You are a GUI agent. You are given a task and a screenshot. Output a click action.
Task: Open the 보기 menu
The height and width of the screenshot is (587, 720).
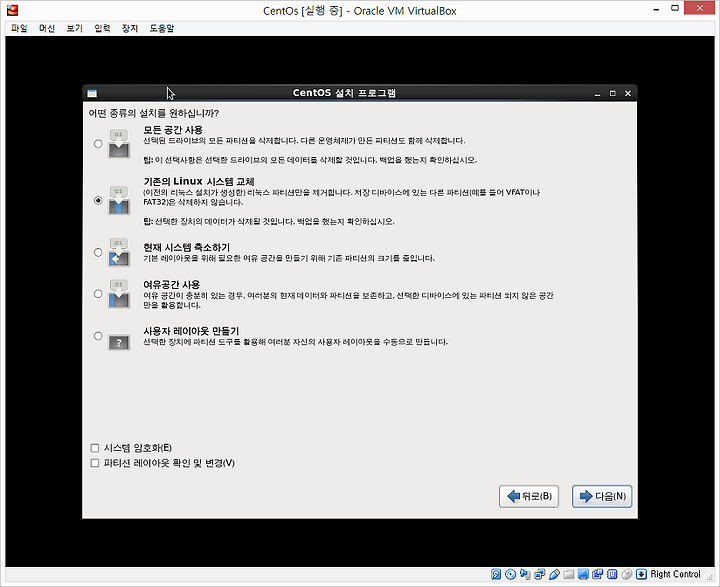(x=74, y=28)
